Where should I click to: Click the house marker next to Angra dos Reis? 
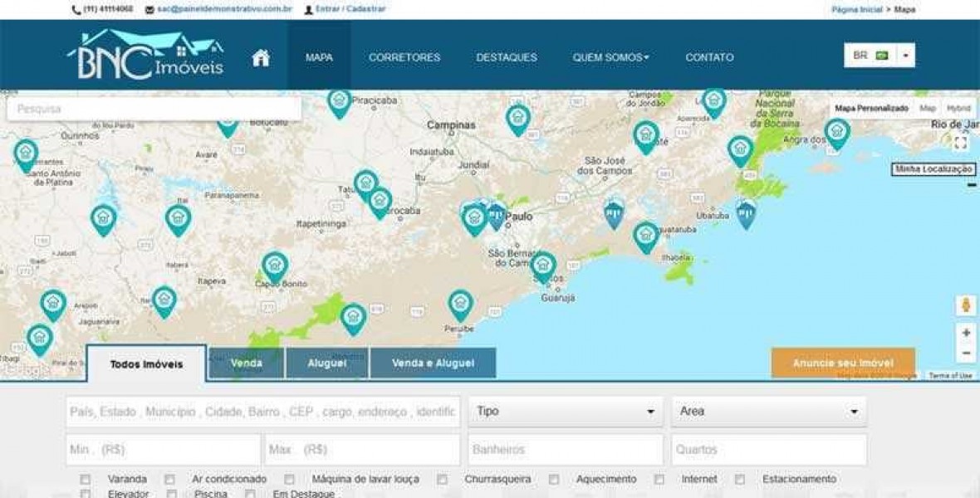click(837, 134)
